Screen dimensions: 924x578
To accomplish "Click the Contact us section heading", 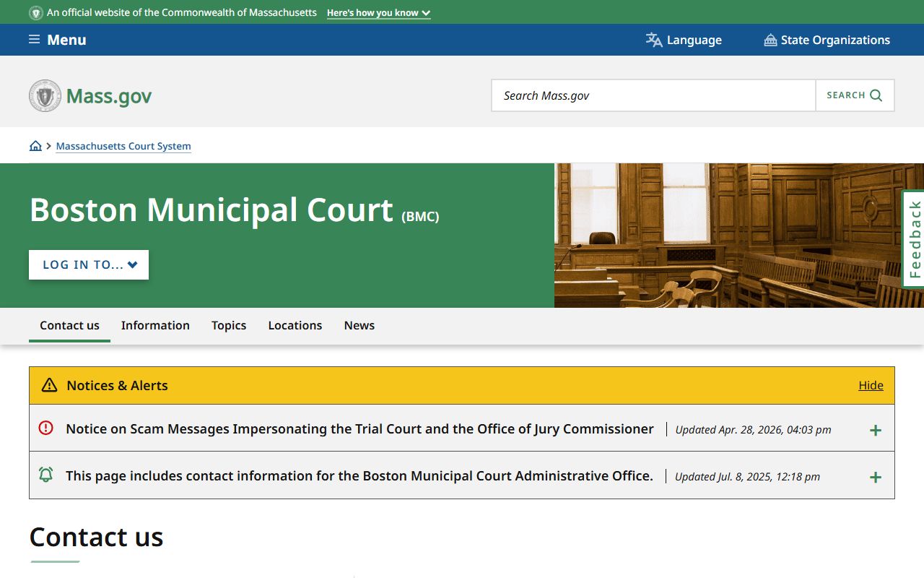I will (x=96, y=537).
